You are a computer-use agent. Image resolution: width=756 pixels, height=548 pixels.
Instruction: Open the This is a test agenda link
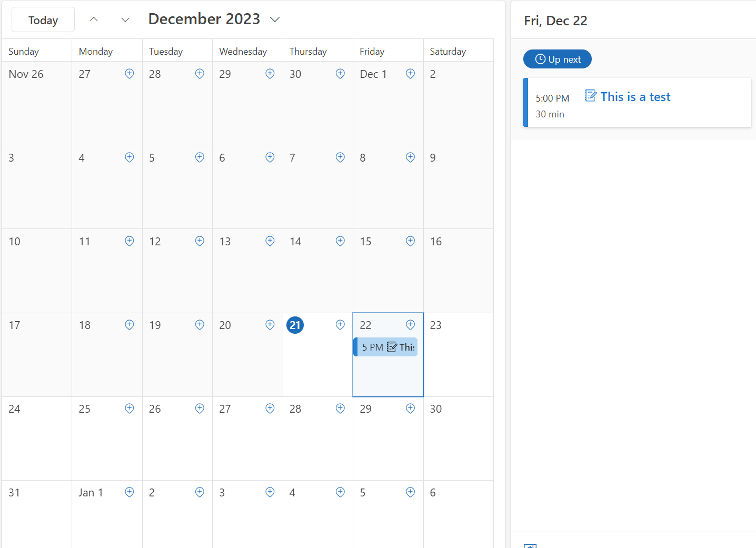click(x=635, y=97)
